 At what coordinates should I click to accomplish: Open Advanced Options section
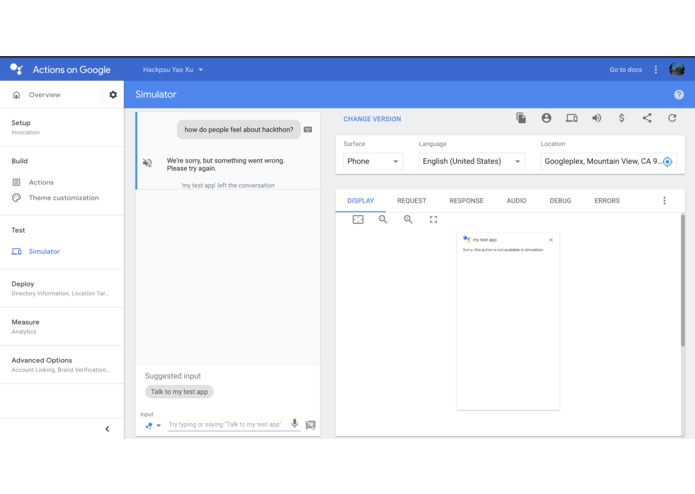coord(61,364)
